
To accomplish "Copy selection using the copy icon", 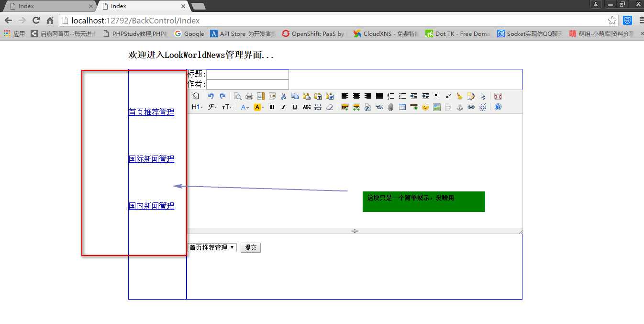I will [x=295, y=96].
